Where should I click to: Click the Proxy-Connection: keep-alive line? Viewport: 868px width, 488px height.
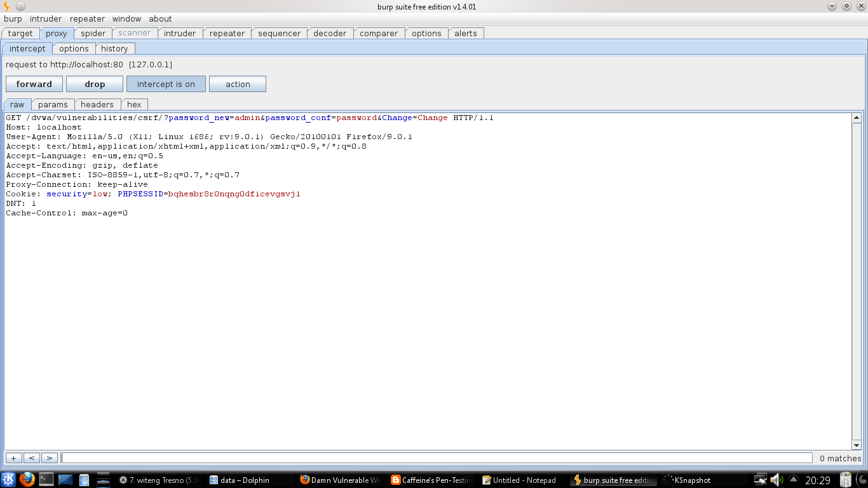coord(77,184)
